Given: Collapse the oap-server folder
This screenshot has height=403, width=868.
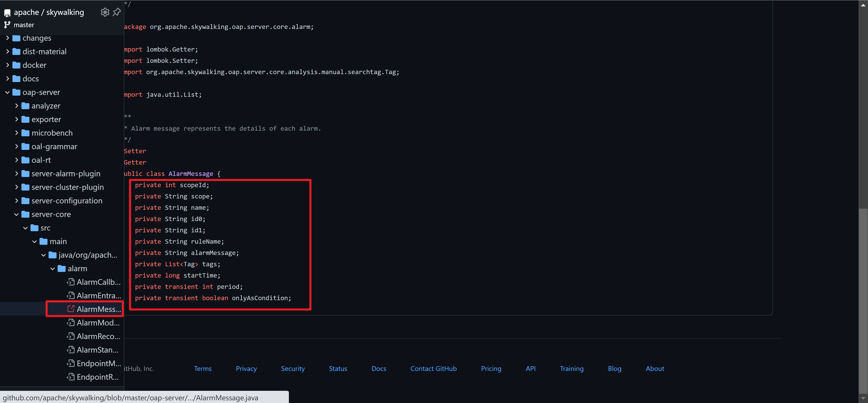Looking at the screenshot, I should (7, 92).
